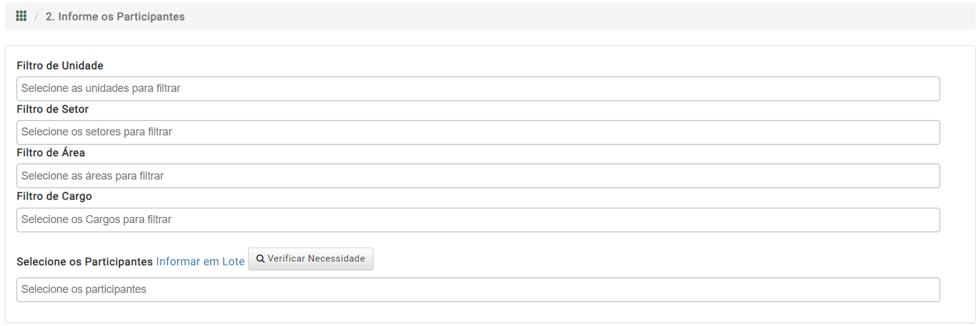The width and height of the screenshot is (980, 326).
Task: Click the Filtro de Área label
Action: click(51, 153)
